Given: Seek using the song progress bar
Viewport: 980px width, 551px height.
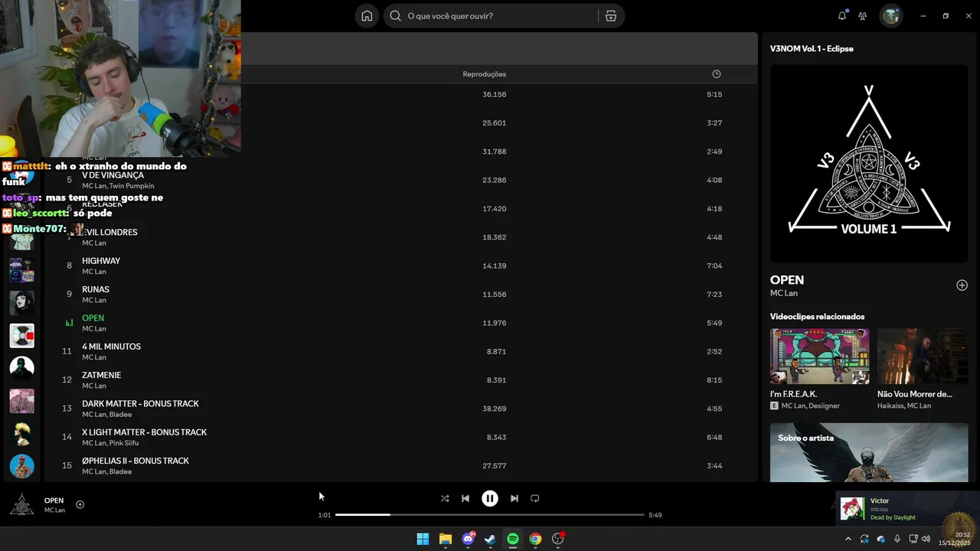Looking at the screenshot, I should (490, 515).
